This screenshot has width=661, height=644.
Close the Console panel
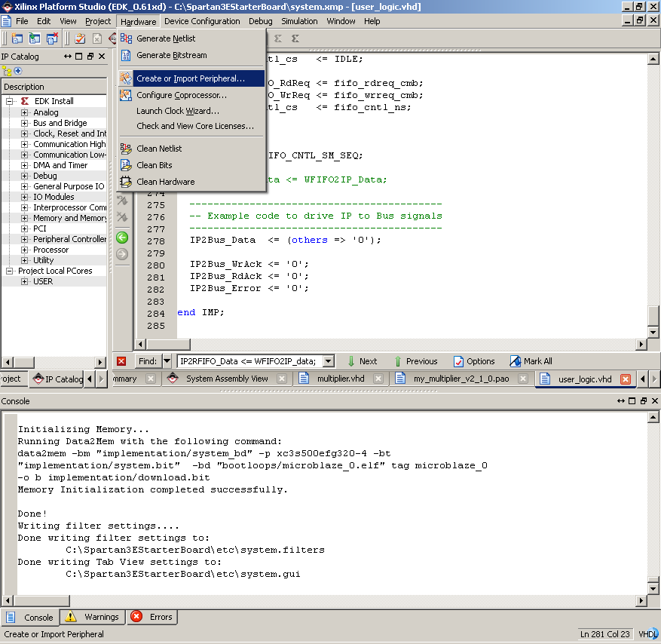coord(655,400)
